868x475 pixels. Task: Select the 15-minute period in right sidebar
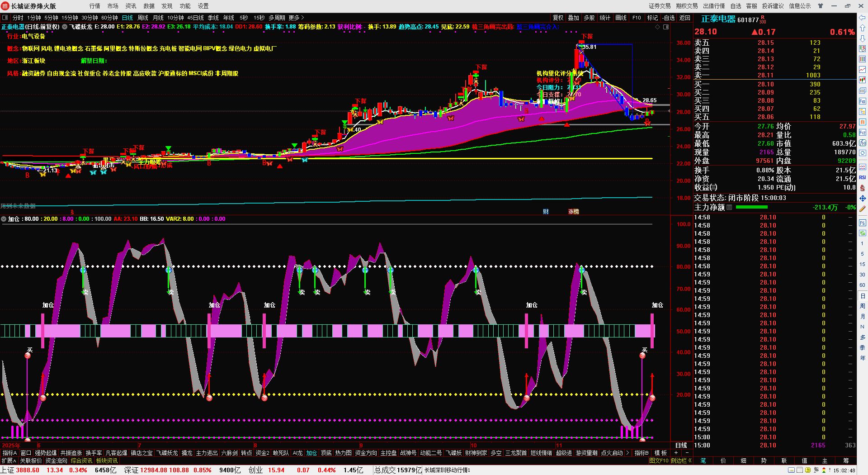[x=862, y=264]
